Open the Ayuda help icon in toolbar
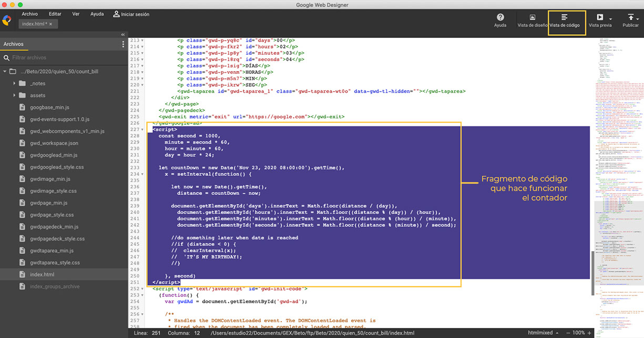Image resolution: width=644 pixels, height=338 pixels. (x=500, y=18)
